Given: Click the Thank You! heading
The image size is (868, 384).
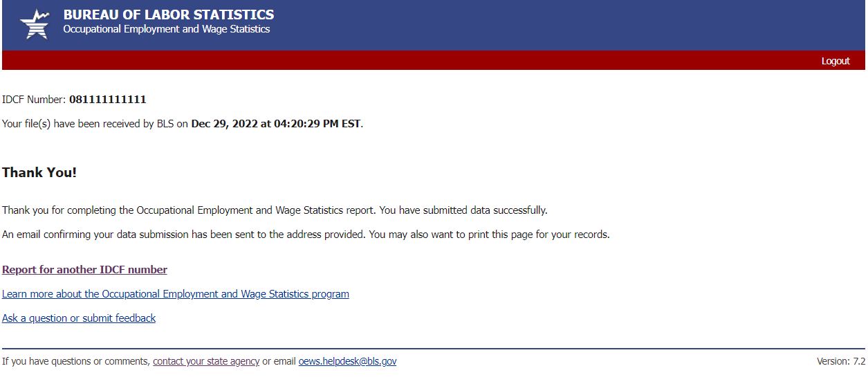Looking at the screenshot, I should [39, 172].
